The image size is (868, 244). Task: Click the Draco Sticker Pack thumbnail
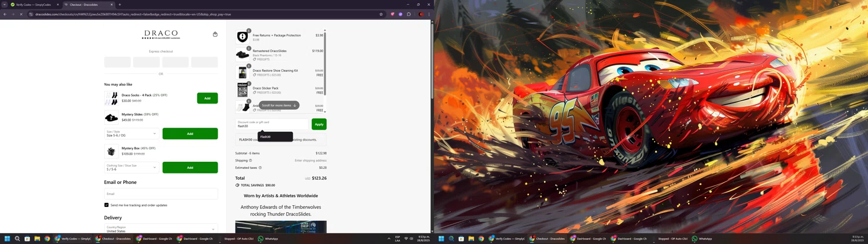[242, 90]
